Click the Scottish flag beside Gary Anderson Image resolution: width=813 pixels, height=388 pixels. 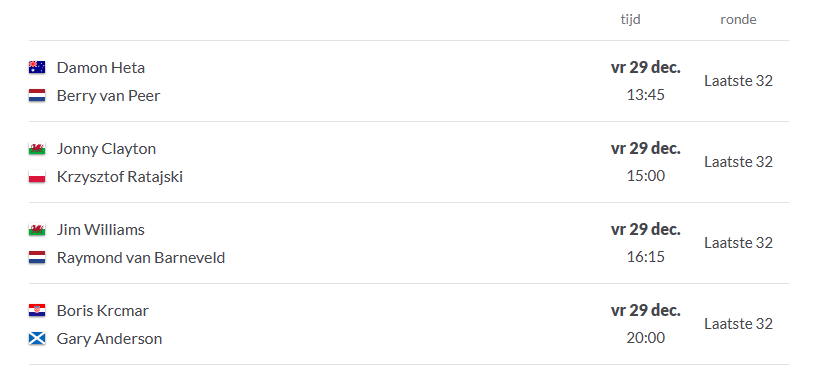(x=37, y=339)
